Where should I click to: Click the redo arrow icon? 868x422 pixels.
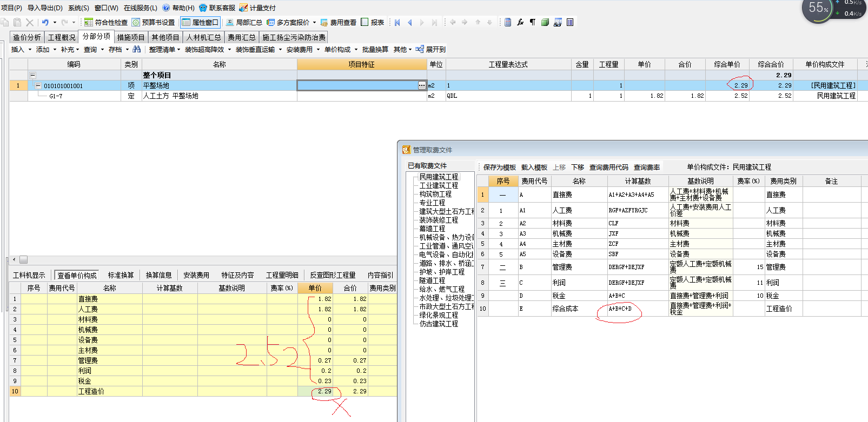coord(64,22)
